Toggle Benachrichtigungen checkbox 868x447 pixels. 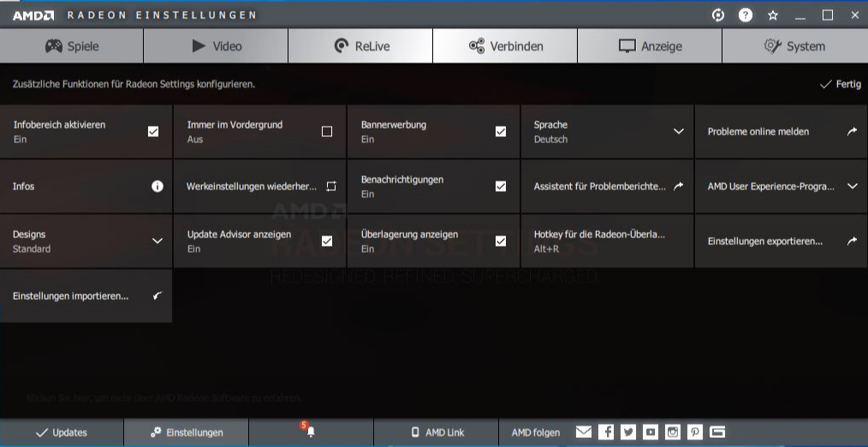[x=501, y=186]
